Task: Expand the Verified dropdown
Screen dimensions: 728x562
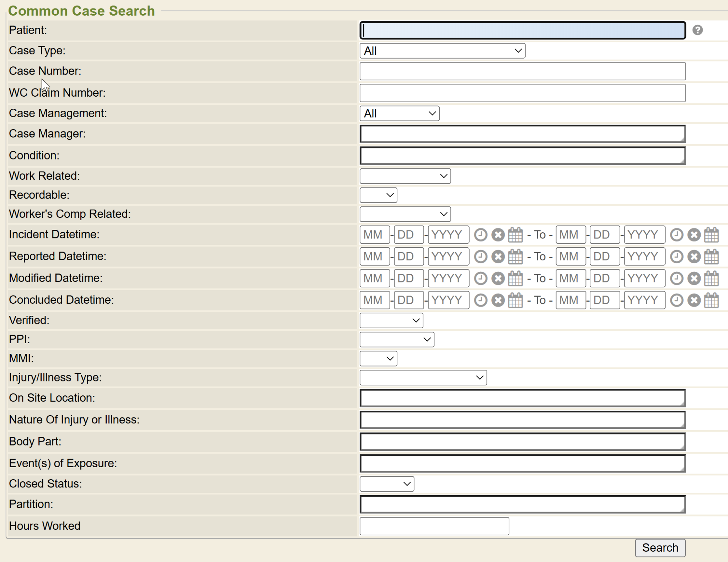Action: click(x=391, y=320)
